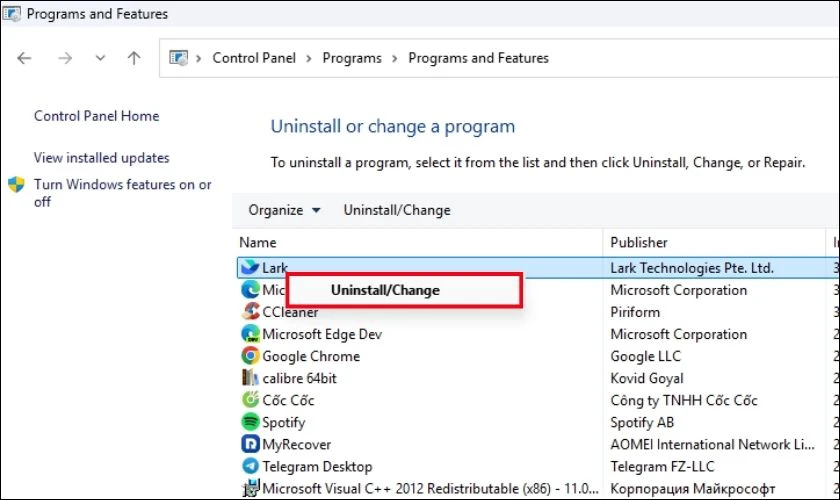Select the Microsoft Edge Dev entry
The height and width of the screenshot is (500, 840).
(322, 334)
